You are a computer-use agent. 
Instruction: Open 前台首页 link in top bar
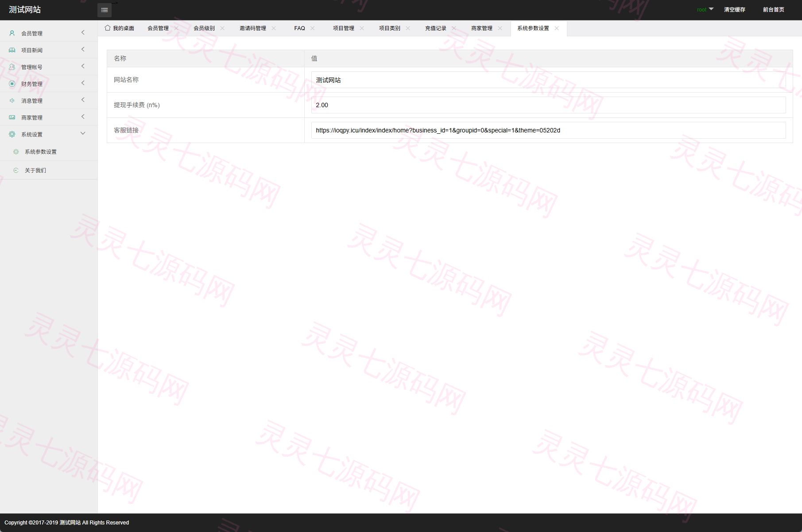[774, 10]
